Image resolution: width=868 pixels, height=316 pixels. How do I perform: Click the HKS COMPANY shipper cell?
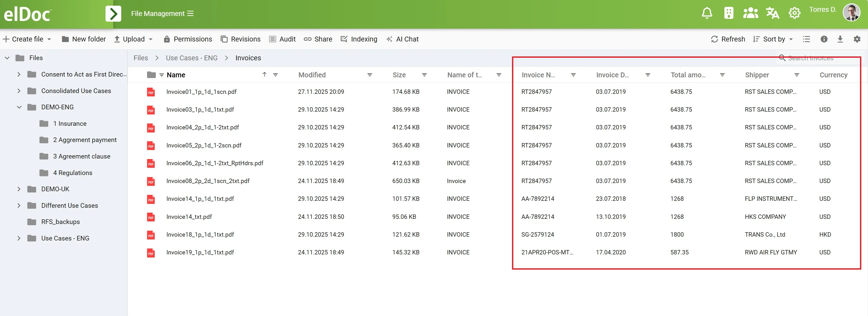[765, 217]
